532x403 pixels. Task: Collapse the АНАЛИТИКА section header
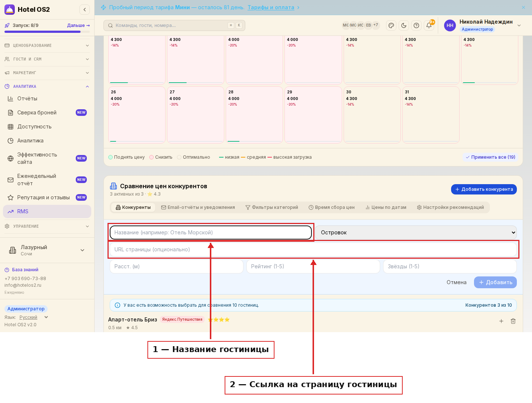(x=47, y=86)
